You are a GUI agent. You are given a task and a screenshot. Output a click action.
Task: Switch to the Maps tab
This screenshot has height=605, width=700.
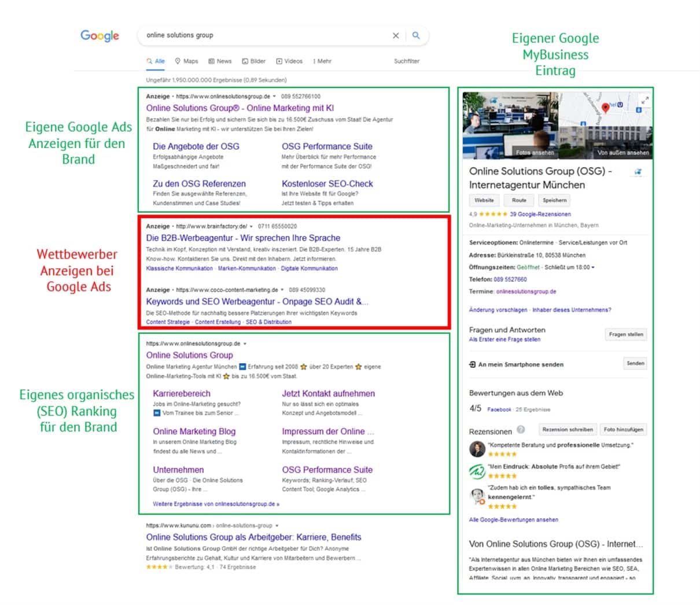coord(186,61)
